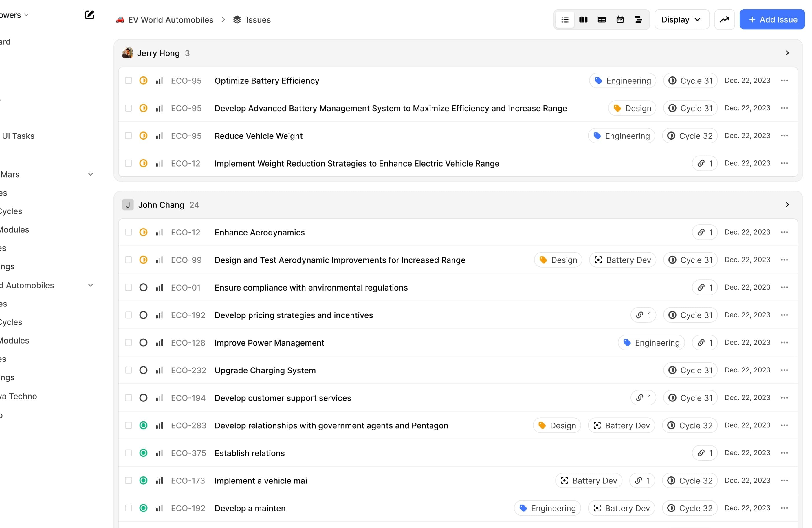Open Issues breadcrumb link
This screenshot has height=528, width=812.
(258, 20)
